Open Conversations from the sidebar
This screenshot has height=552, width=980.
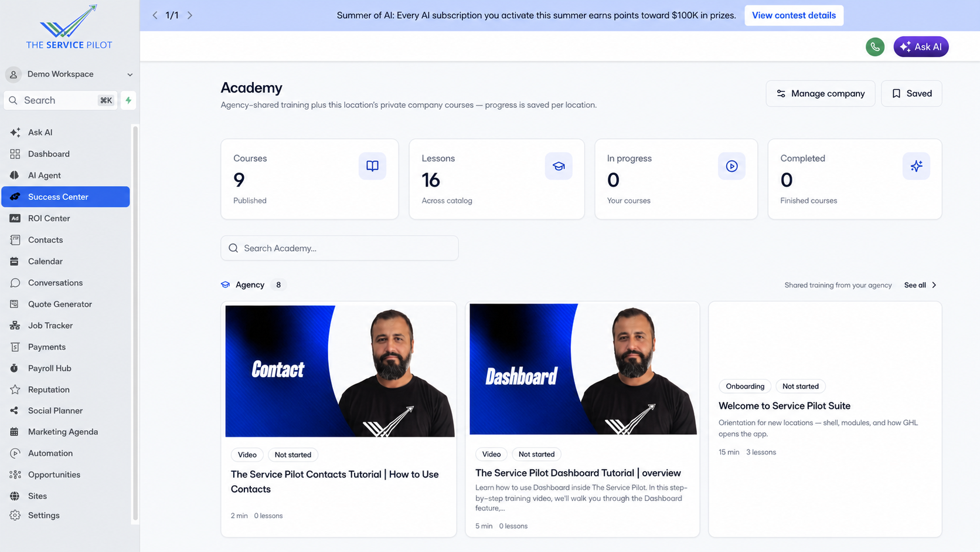click(66, 283)
